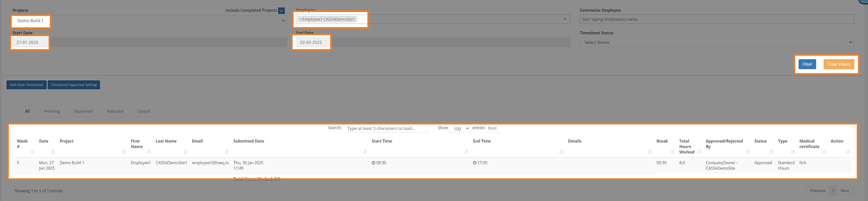Click the Clear Filters button

pyautogui.click(x=839, y=64)
